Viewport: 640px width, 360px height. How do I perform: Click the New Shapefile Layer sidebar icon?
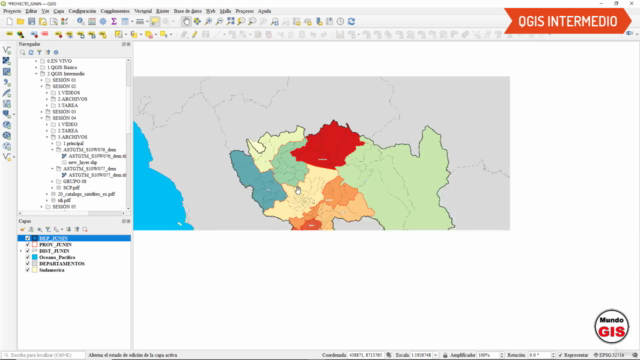click(7, 157)
